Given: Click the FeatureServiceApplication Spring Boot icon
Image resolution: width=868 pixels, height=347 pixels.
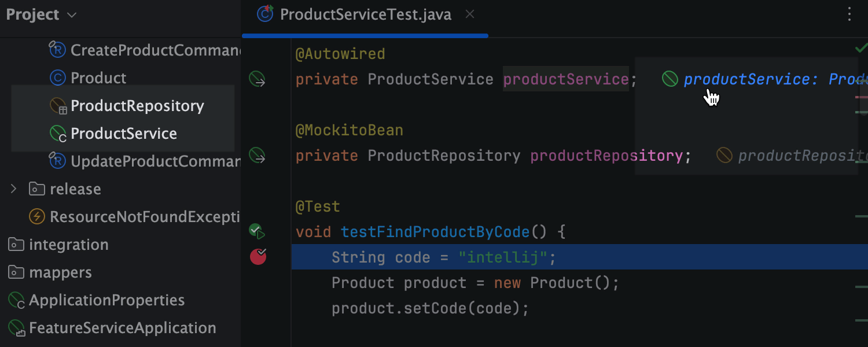Looking at the screenshot, I should pyautogui.click(x=16, y=327).
